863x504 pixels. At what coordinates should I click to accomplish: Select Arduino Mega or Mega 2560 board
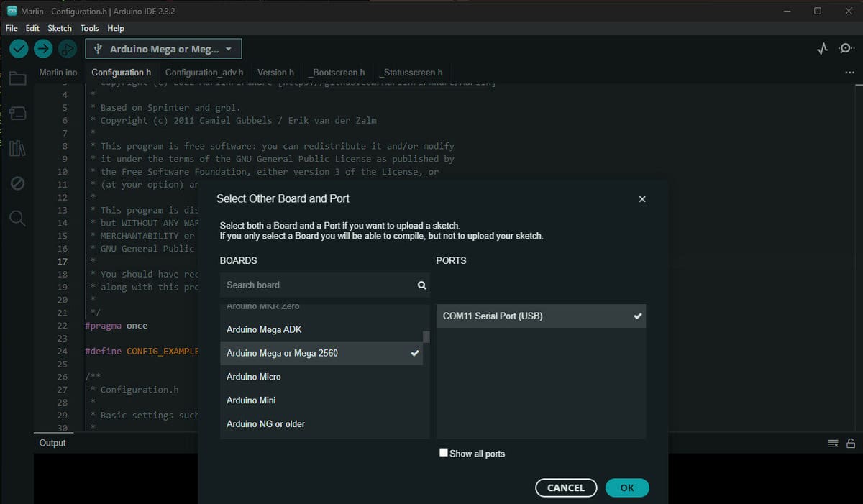pyautogui.click(x=321, y=353)
